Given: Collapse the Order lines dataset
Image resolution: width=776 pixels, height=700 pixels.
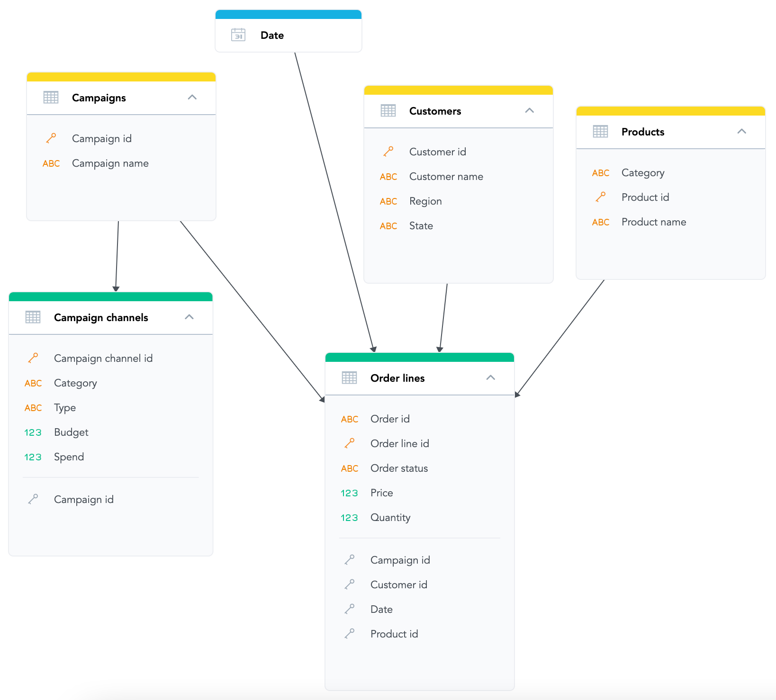Looking at the screenshot, I should tap(490, 378).
